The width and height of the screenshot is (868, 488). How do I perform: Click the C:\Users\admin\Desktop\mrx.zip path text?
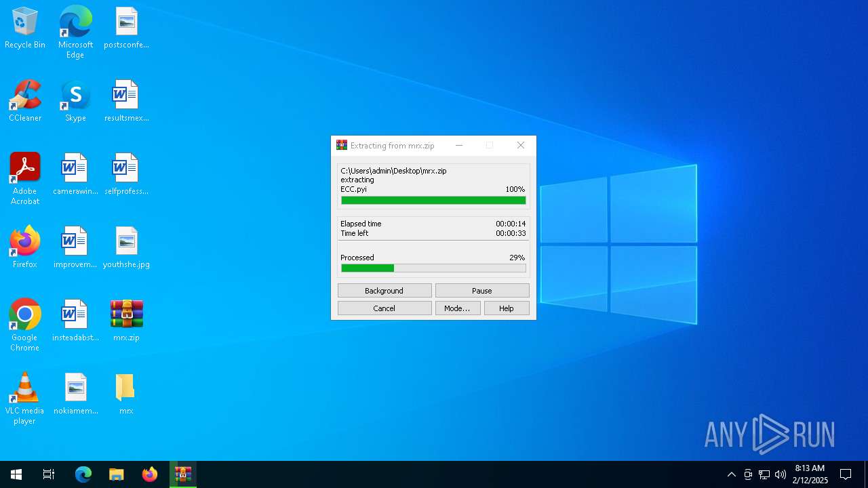pos(393,171)
